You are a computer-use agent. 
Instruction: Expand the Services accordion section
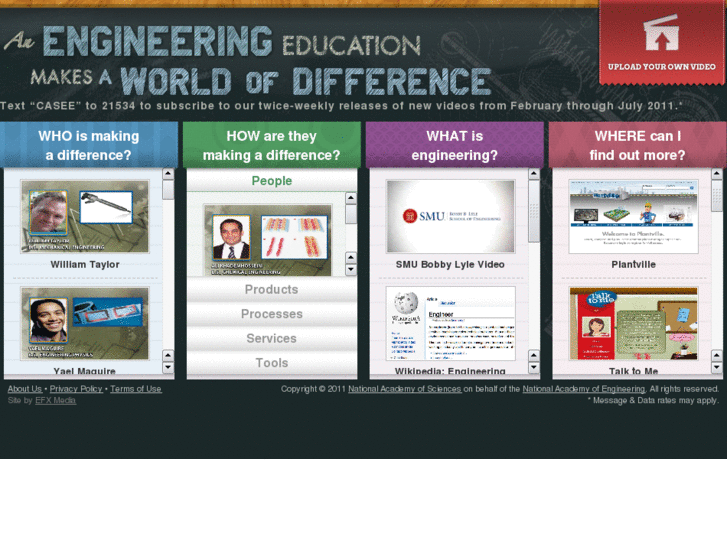coord(272,339)
